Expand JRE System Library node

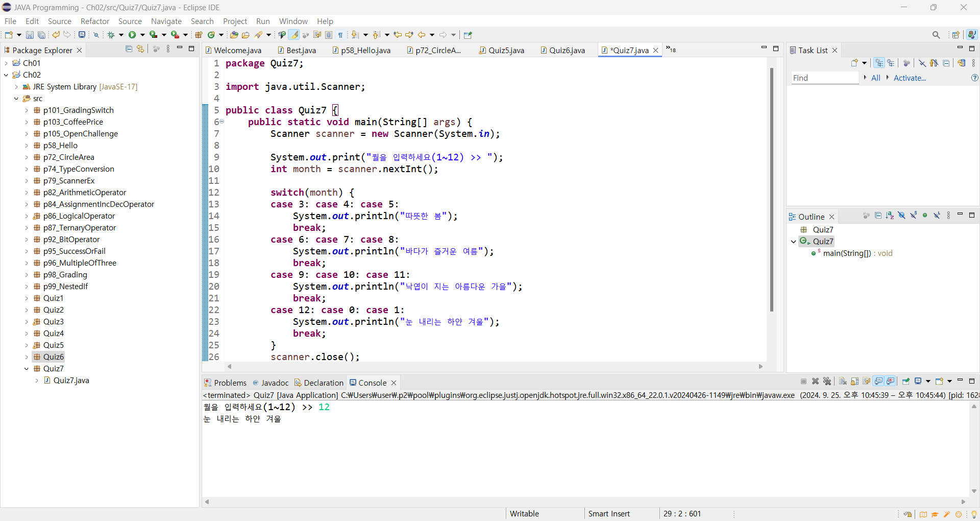16,87
